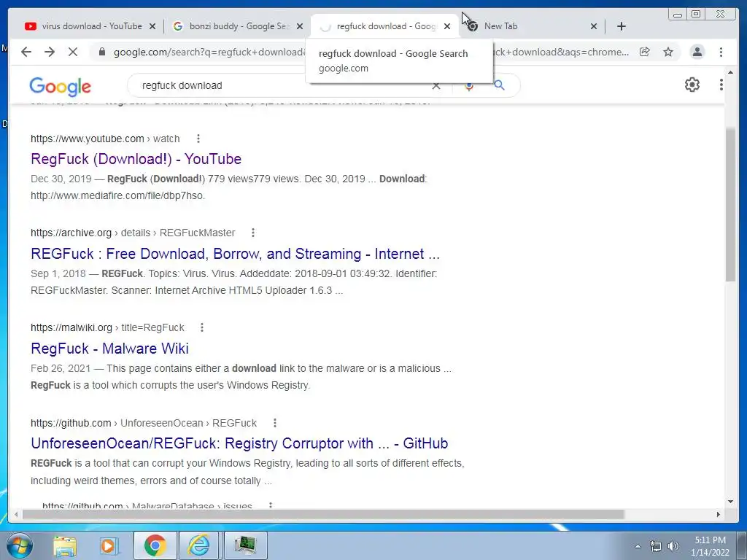Image resolution: width=747 pixels, height=560 pixels.
Task: Share this page via address bar icon
Action: point(645,52)
